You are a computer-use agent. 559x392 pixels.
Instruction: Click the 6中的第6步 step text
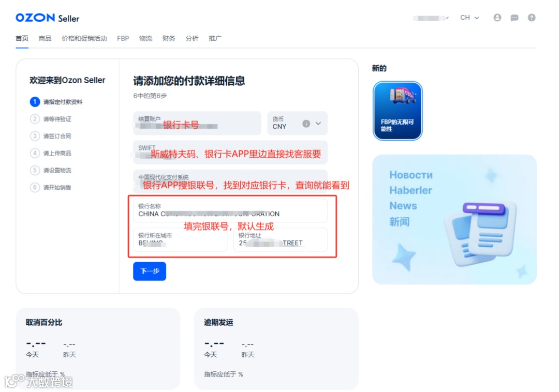(x=150, y=96)
